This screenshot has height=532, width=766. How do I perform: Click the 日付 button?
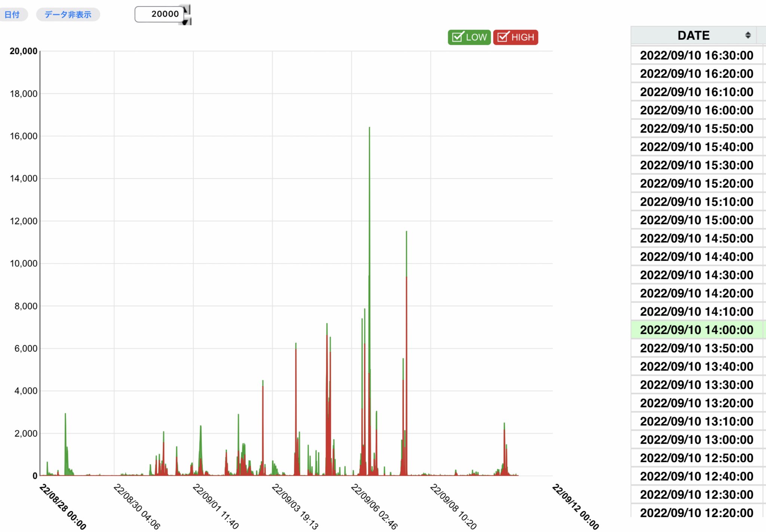[x=12, y=15]
